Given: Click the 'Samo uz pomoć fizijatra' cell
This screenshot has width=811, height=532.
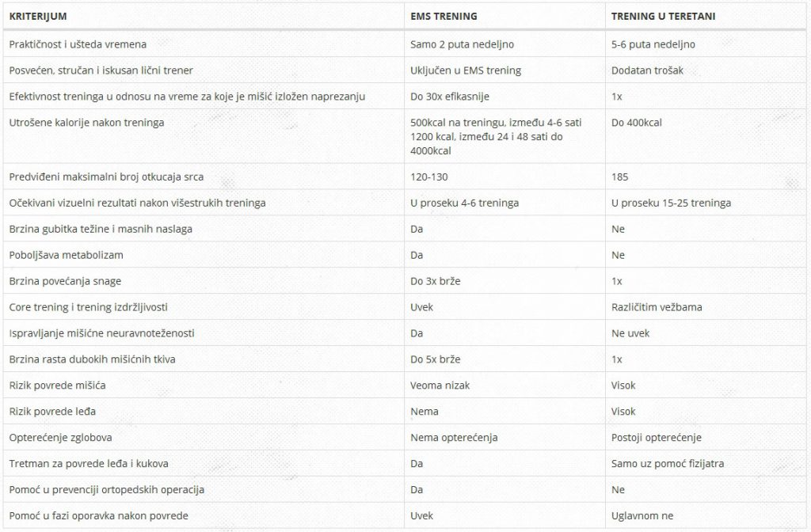Looking at the screenshot, I should click(x=669, y=464).
